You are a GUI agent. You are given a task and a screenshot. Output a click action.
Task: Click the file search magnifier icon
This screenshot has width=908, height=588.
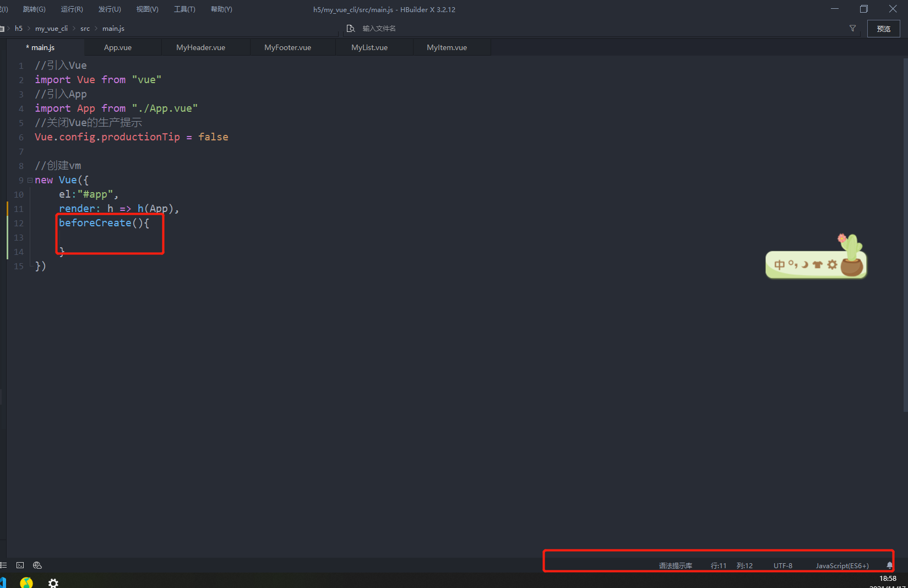click(x=350, y=29)
